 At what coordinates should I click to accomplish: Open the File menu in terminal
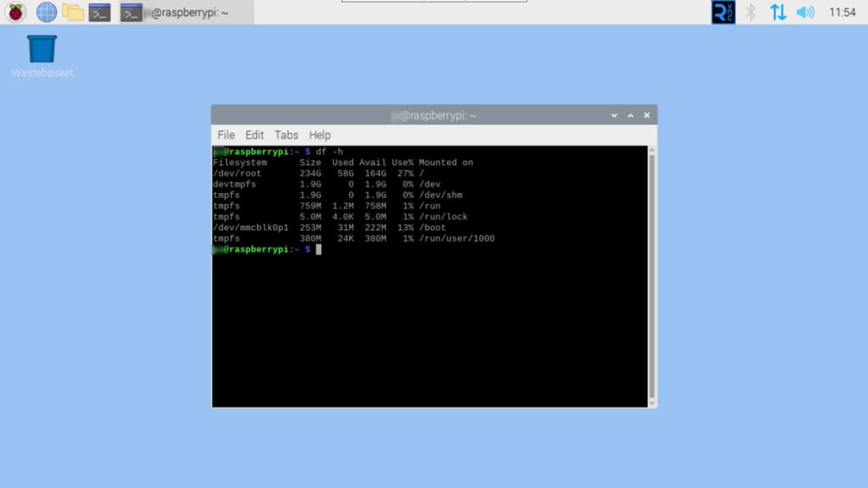[x=226, y=135]
